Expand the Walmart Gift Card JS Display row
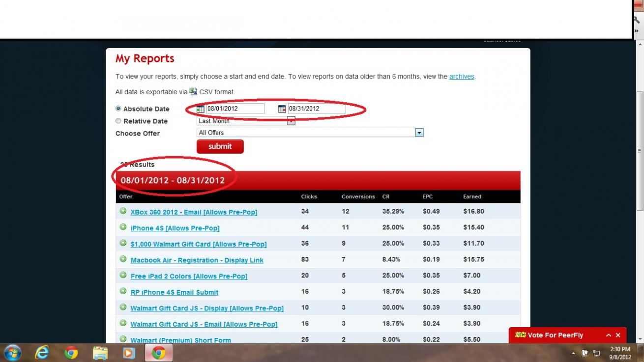The width and height of the screenshot is (644, 362). [x=123, y=307]
